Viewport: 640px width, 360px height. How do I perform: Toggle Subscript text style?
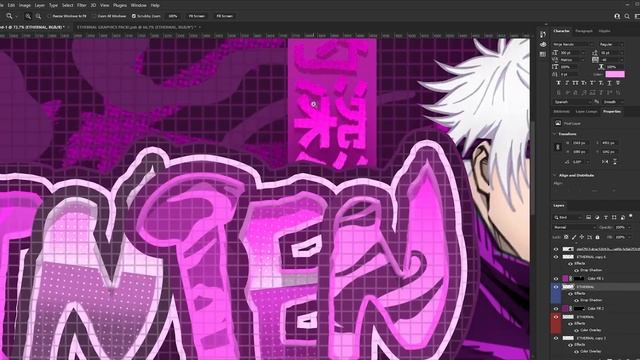point(601,83)
